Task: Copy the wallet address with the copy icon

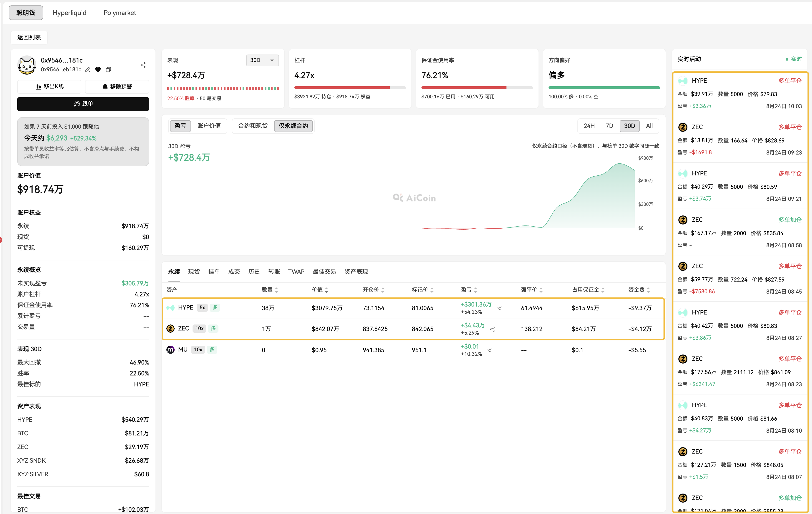Action: click(108, 70)
